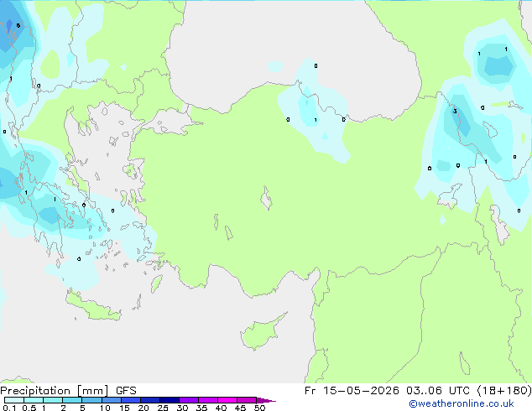Choose the 20 mm dark blue legend swatch
This screenshot has width=532, height=411.
pos(150,400)
